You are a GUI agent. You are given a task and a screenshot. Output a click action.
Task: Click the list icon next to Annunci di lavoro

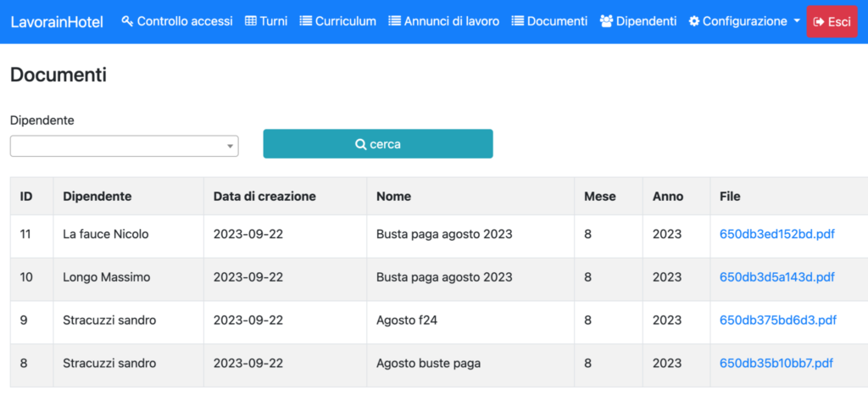395,21
